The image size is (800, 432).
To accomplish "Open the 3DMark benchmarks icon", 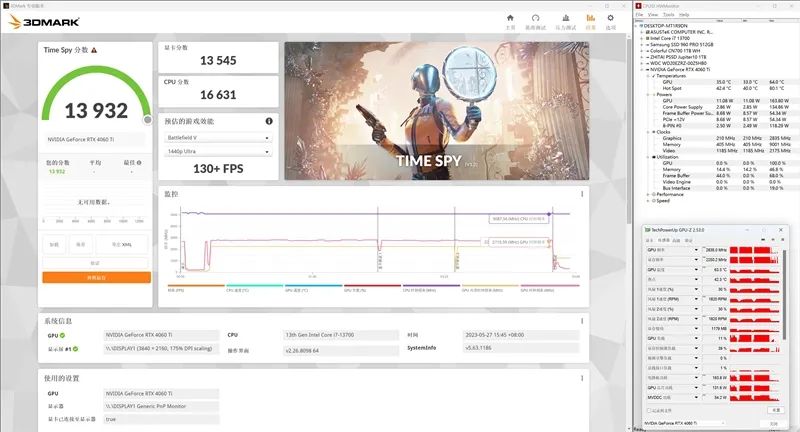I will [x=535, y=18].
